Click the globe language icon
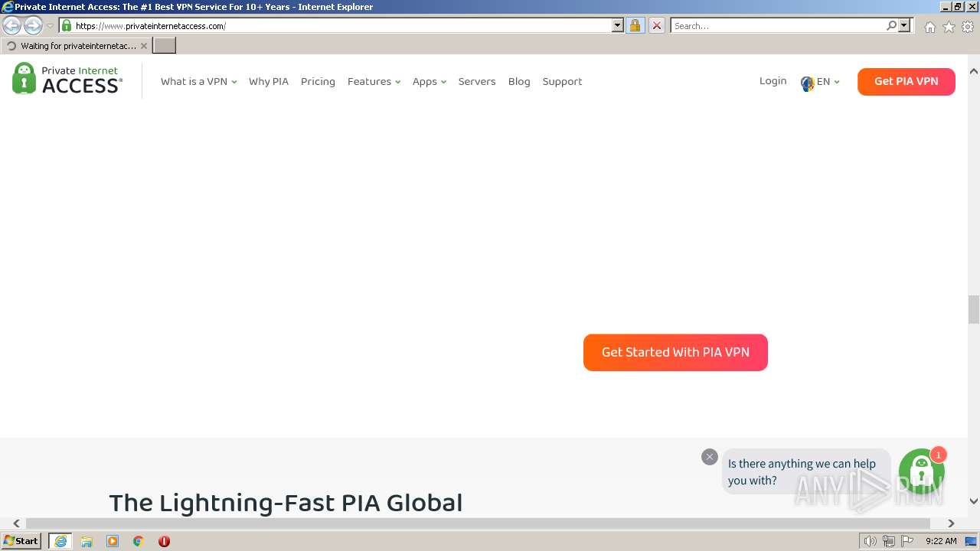Screen dimensions: 980x551 pos(807,83)
